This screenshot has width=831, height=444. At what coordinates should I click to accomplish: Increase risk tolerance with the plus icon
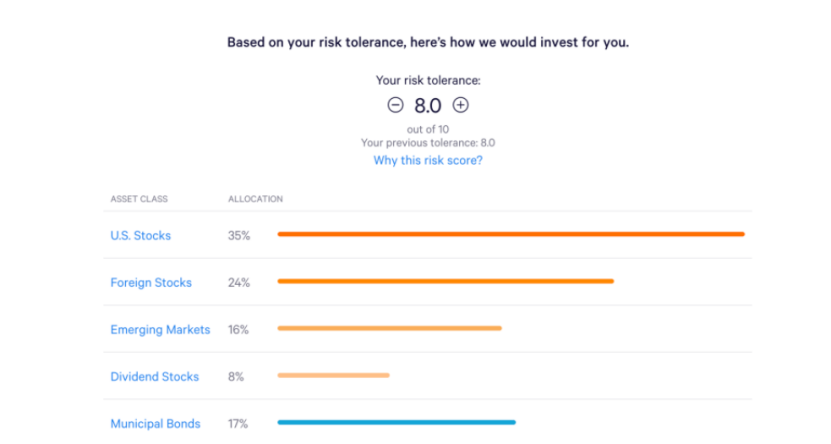461,105
